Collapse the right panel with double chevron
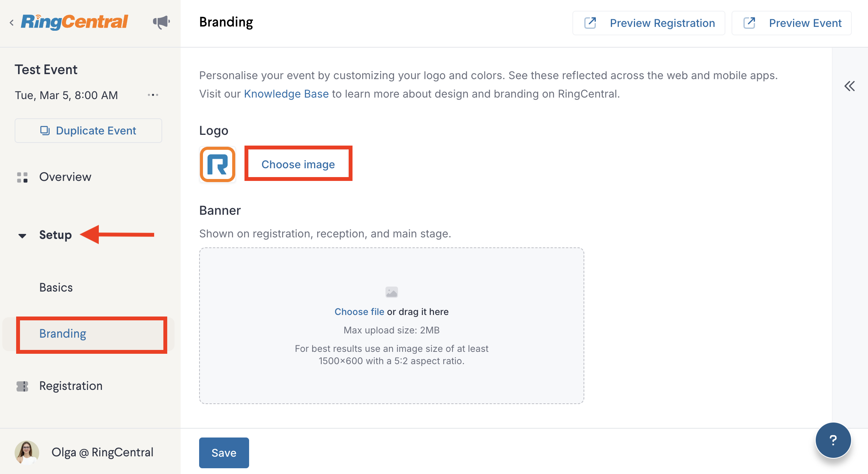This screenshot has width=868, height=474. [850, 86]
